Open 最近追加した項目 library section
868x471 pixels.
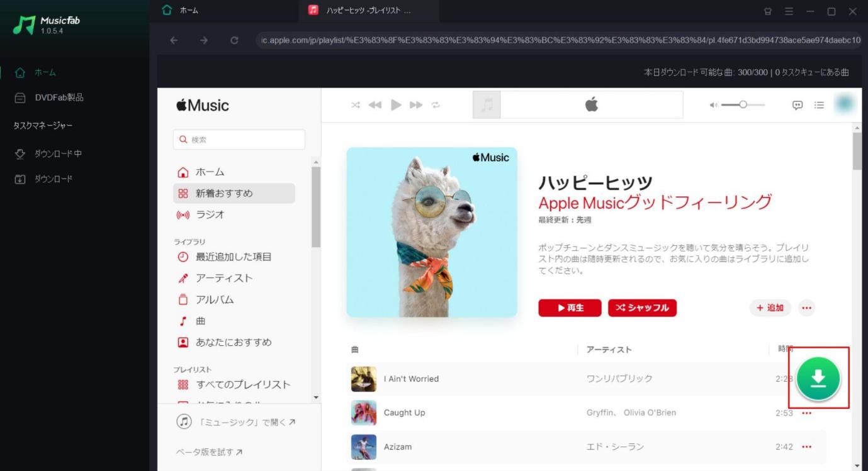[x=234, y=257]
